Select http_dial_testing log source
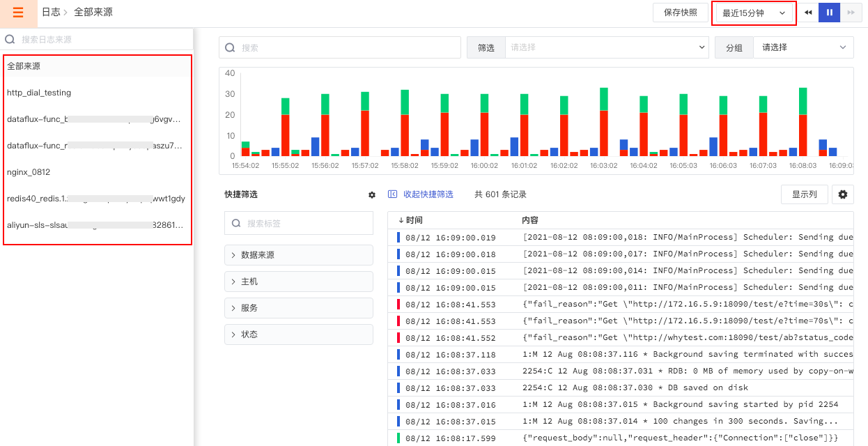This screenshot has width=868, height=446. pyautogui.click(x=97, y=93)
